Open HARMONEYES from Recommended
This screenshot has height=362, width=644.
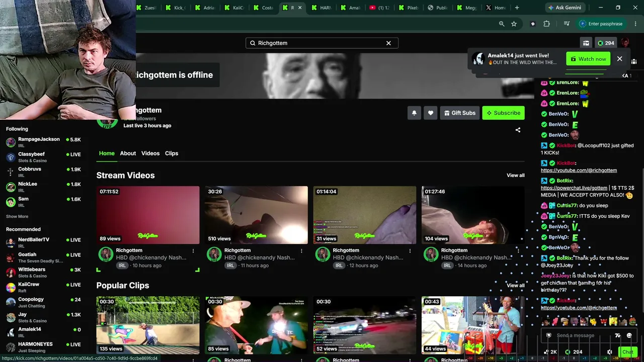[x=43, y=347]
